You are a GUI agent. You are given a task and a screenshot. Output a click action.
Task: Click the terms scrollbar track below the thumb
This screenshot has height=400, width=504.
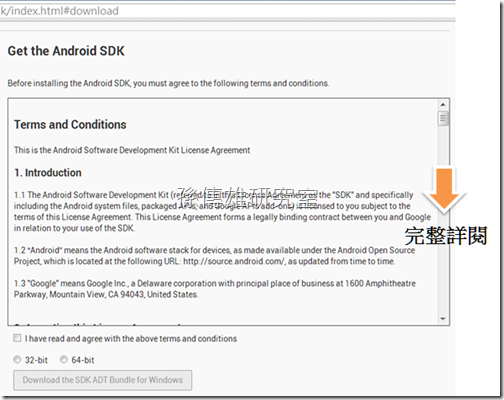(x=443, y=220)
